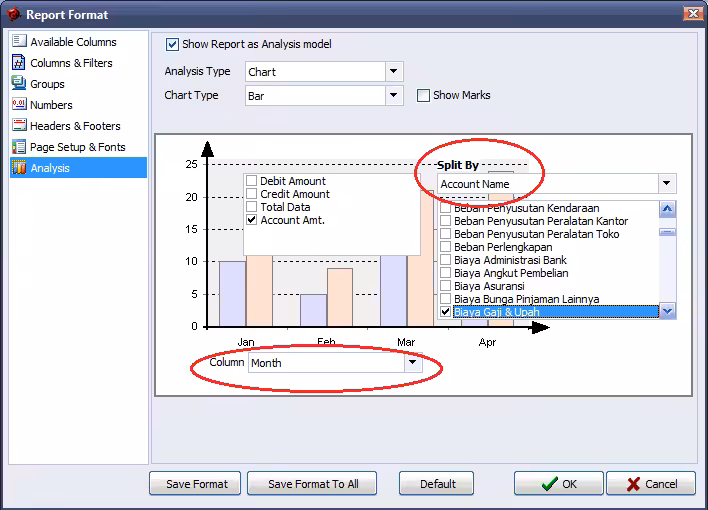Check Biaya Angkut Pembelian item
This screenshot has height=510, width=708.
pos(446,273)
